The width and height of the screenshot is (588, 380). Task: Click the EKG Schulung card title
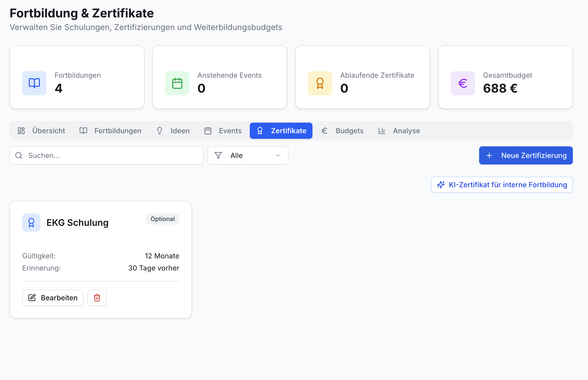78,223
